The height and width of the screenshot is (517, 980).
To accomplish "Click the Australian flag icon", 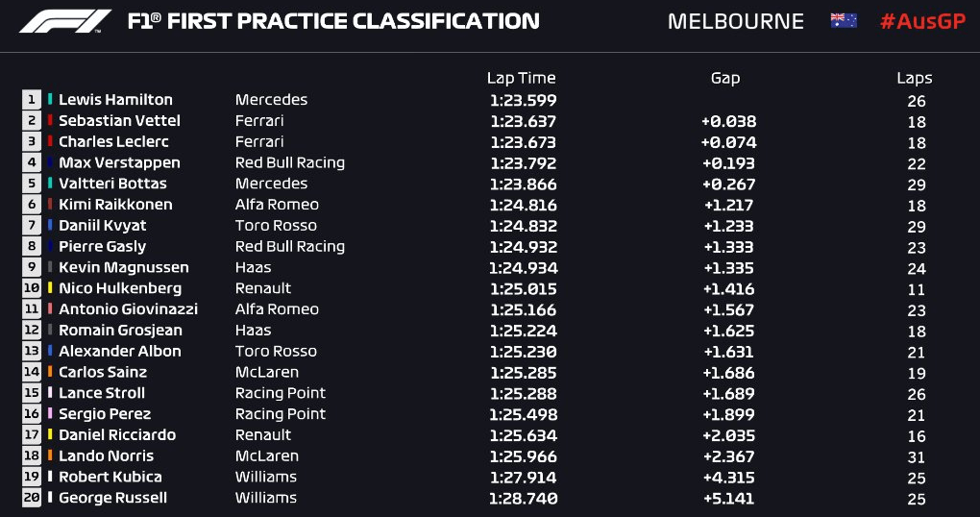I will tap(844, 20).
